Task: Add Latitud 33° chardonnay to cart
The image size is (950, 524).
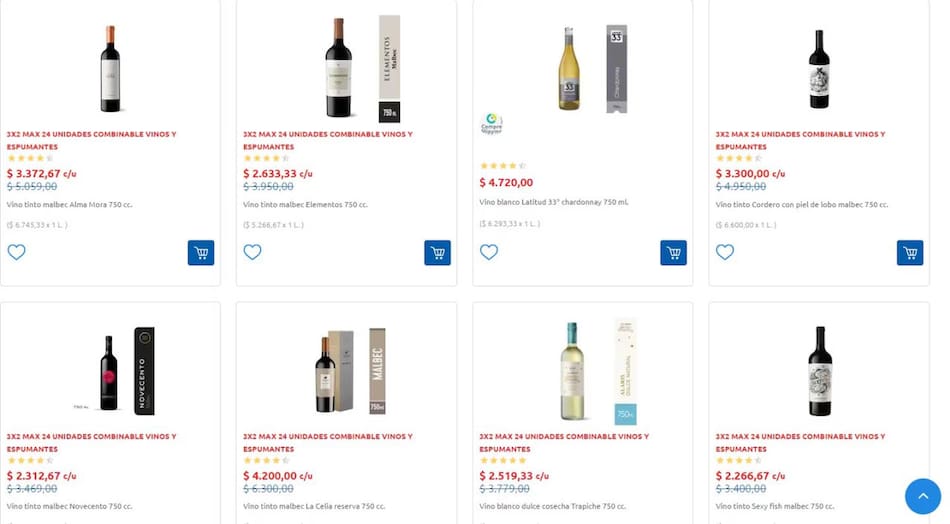Action: (673, 253)
